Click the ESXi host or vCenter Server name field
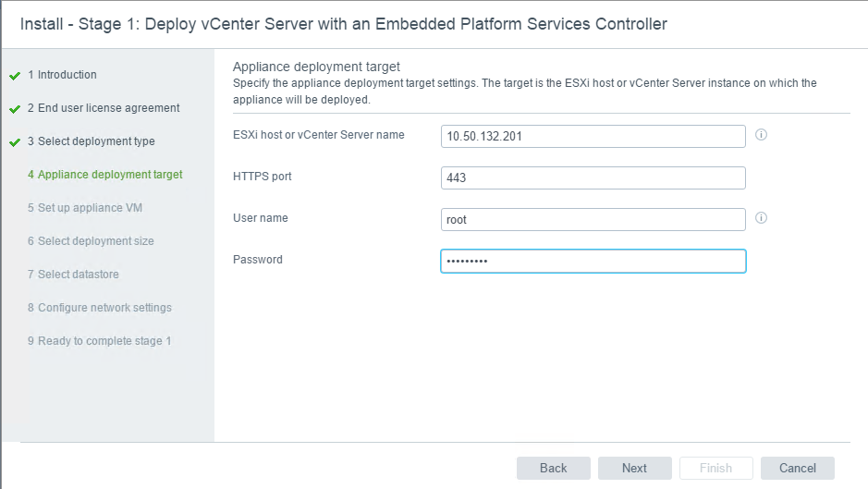This screenshot has width=868, height=489. click(593, 136)
